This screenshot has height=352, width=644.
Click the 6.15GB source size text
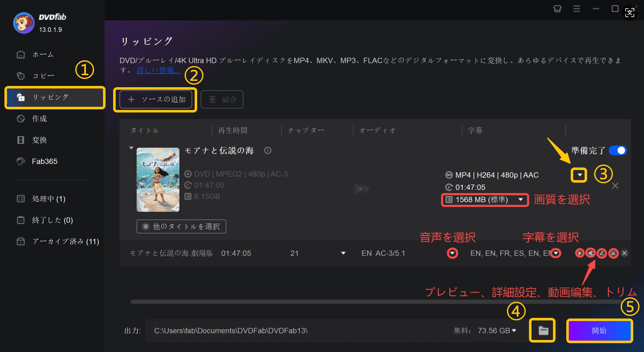point(207,197)
